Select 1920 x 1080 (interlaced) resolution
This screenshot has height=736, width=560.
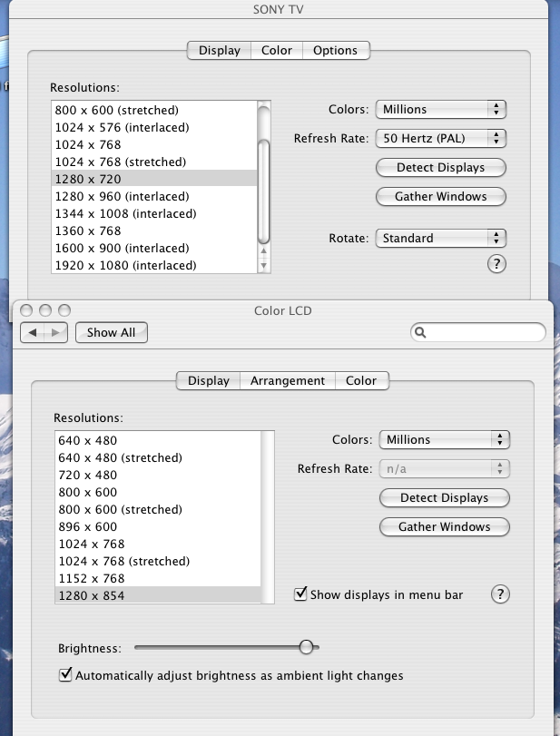pyautogui.click(x=154, y=265)
